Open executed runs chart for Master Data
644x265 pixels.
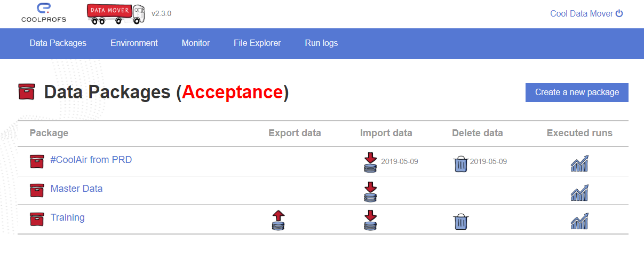point(579,192)
